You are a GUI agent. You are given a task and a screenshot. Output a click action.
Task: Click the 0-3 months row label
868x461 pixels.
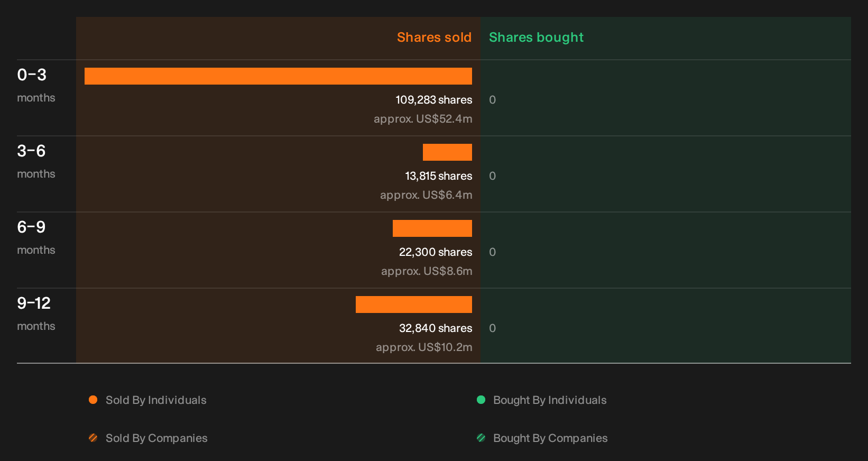coord(36,85)
